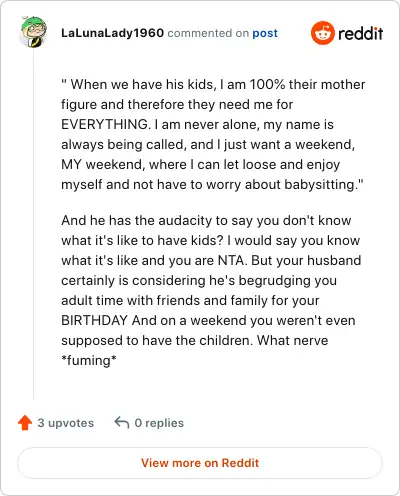The image size is (400, 496).
Task: Upvote with the orange arrow icon
Action: click(x=25, y=423)
